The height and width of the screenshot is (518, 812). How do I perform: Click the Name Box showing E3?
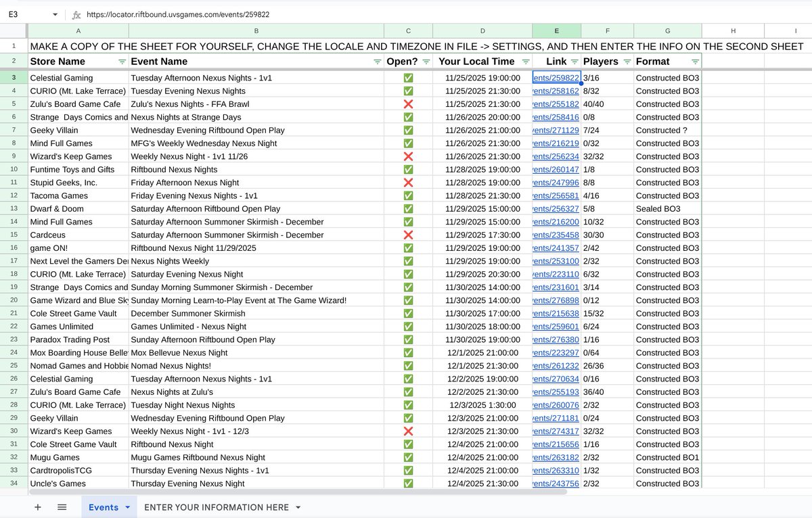pos(27,14)
